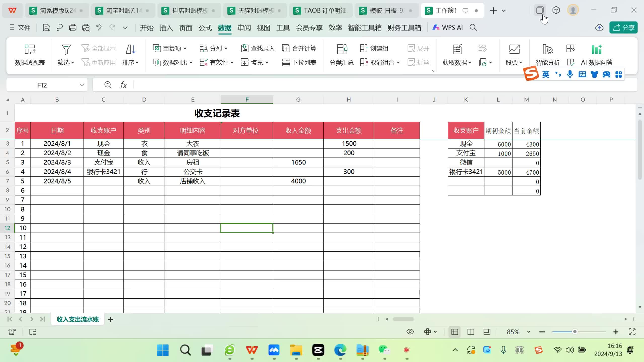The image size is (644, 362).
Task: Click the zoom lens icon in formula bar
Action: pos(108,85)
